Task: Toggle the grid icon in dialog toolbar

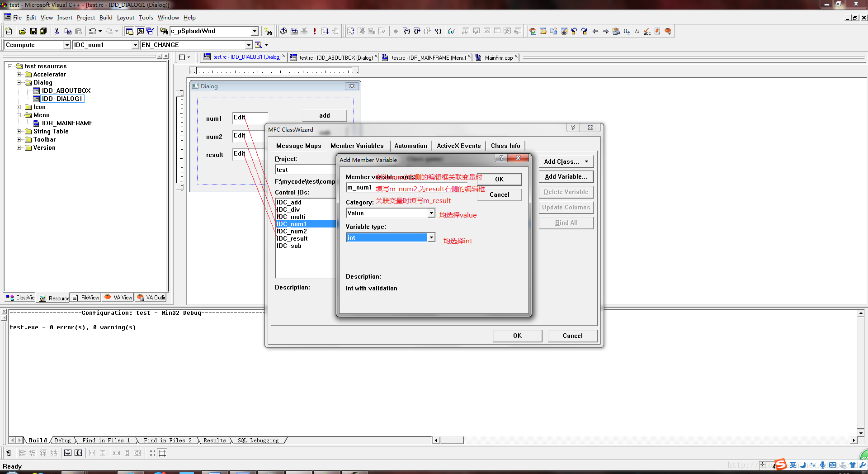Action: coord(151,453)
